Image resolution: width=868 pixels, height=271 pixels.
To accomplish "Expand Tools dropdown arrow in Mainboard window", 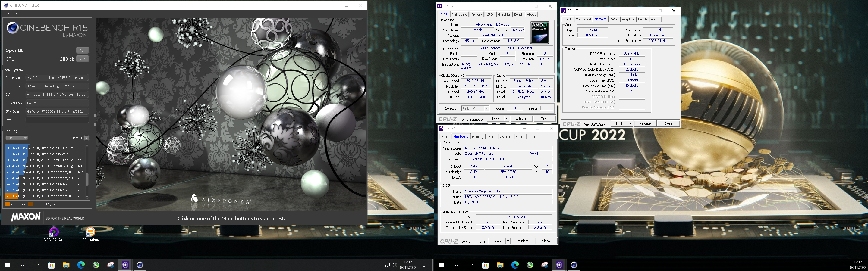I will (508, 241).
